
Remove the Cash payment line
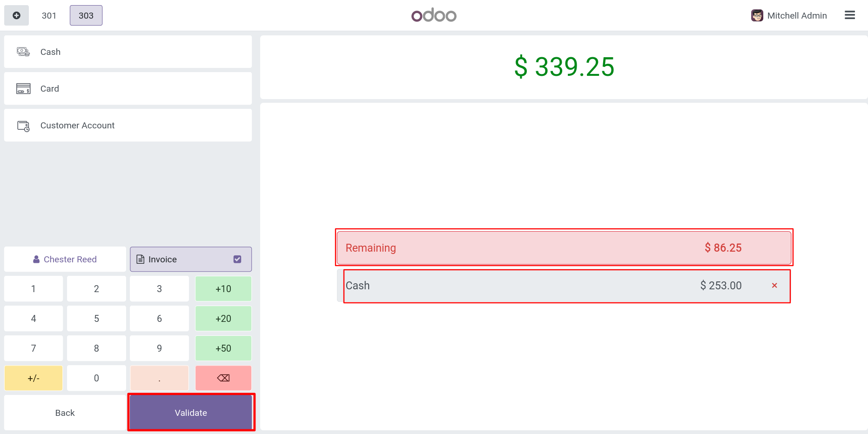[x=774, y=286]
